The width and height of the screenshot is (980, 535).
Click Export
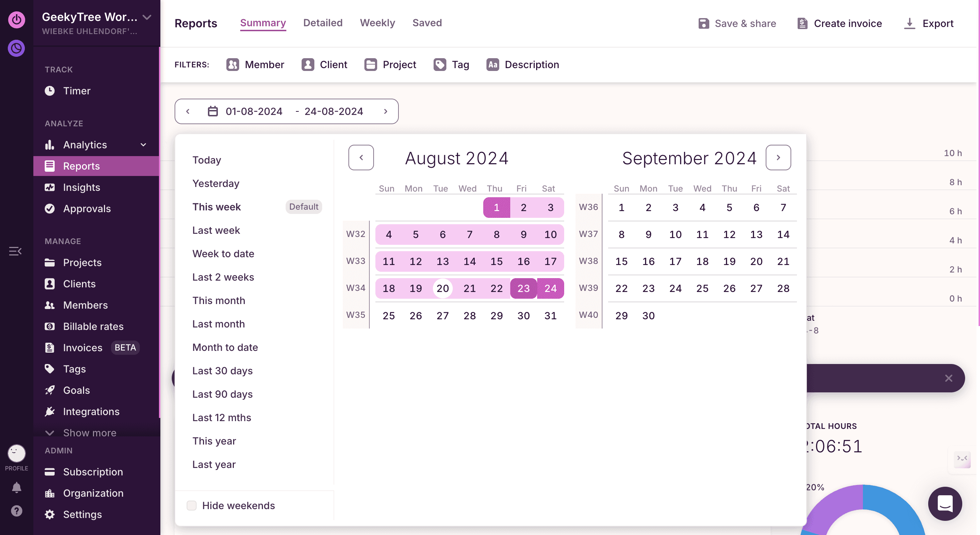(x=929, y=23)
